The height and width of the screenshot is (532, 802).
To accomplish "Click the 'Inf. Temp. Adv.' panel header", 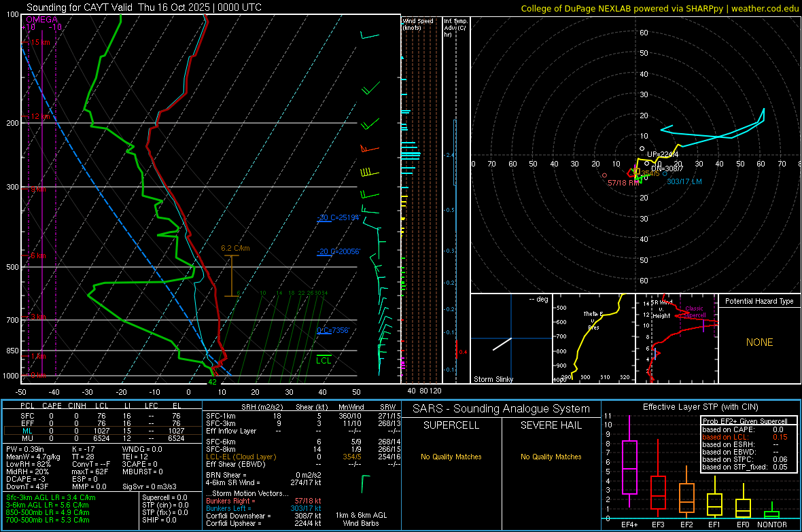I will click(x=455, y=28).
